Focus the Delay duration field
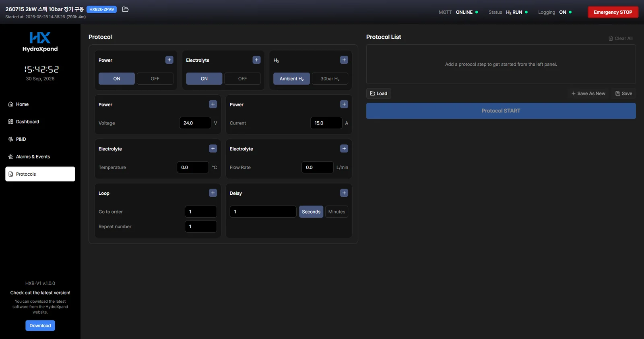The height and width of the screenshot is (339, 644). pyautogui.click(x=263, y=212)
